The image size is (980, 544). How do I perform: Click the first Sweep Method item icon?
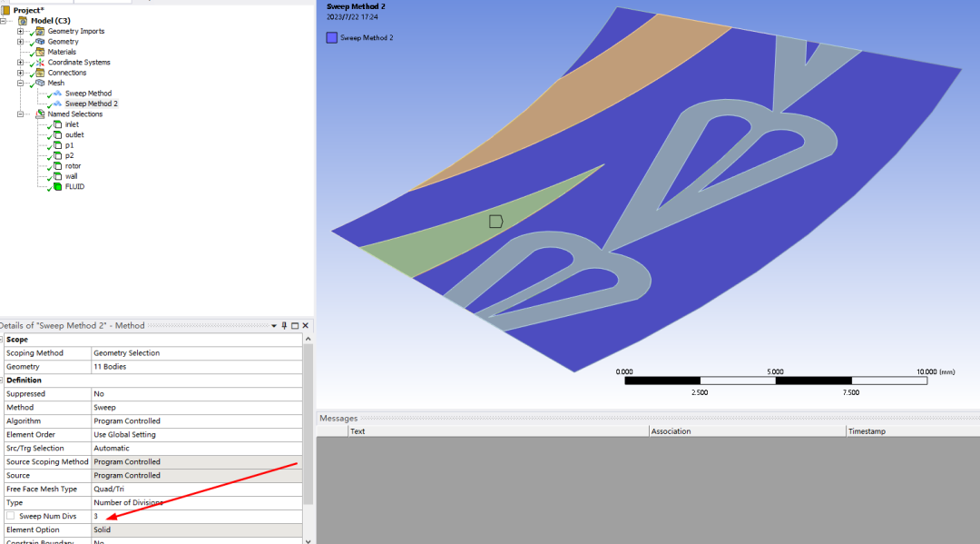57,94
